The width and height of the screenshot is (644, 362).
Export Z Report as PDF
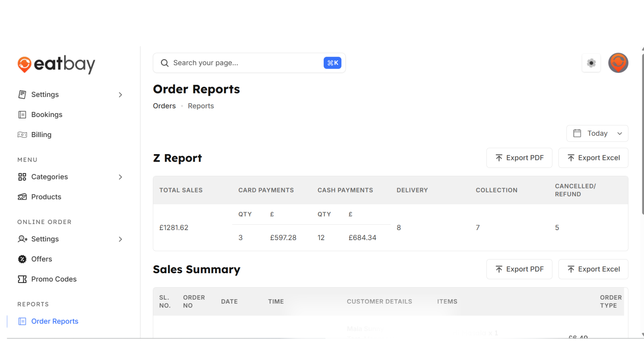[x=519, y=158]
